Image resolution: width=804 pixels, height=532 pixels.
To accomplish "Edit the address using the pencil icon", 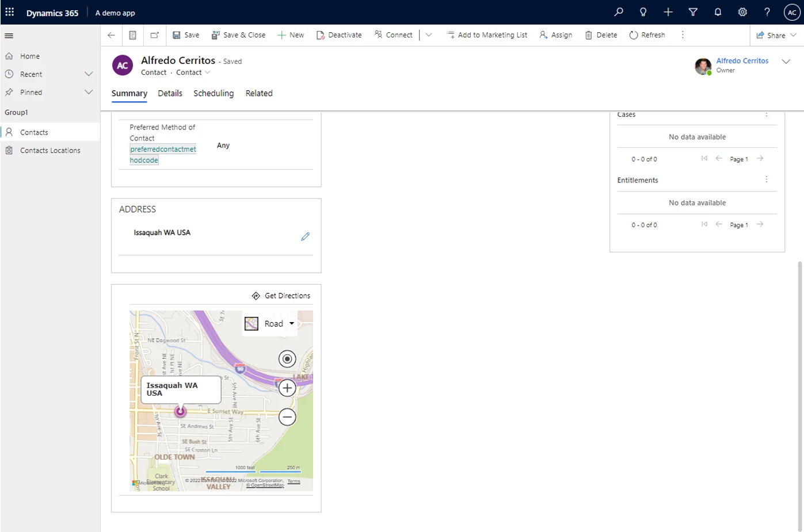I will click(306, 236).
